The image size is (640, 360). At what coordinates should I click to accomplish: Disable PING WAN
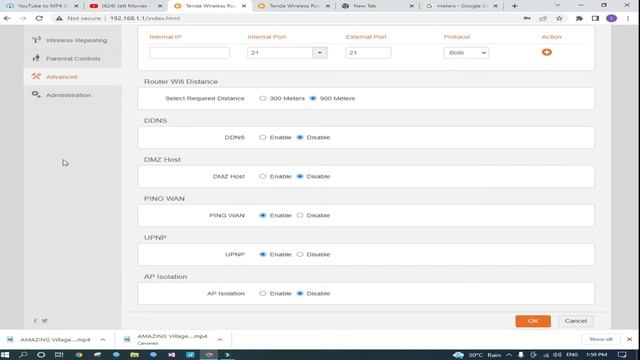[x=300, y=215]
